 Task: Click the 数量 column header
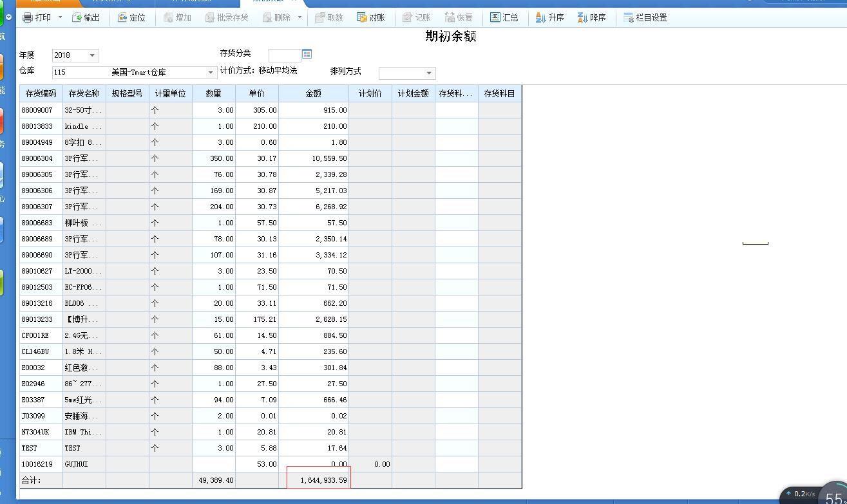pyautogui.click(x=214, y=93)
